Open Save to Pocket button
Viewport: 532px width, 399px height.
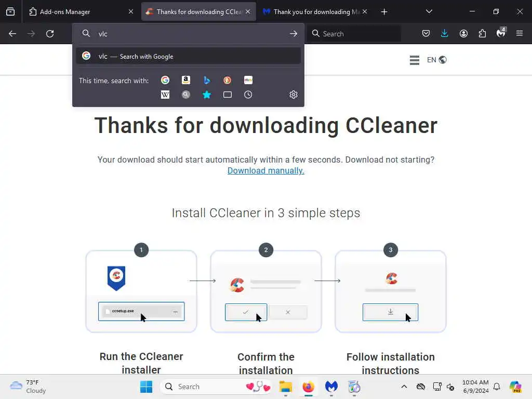click(x=426, y=33)
